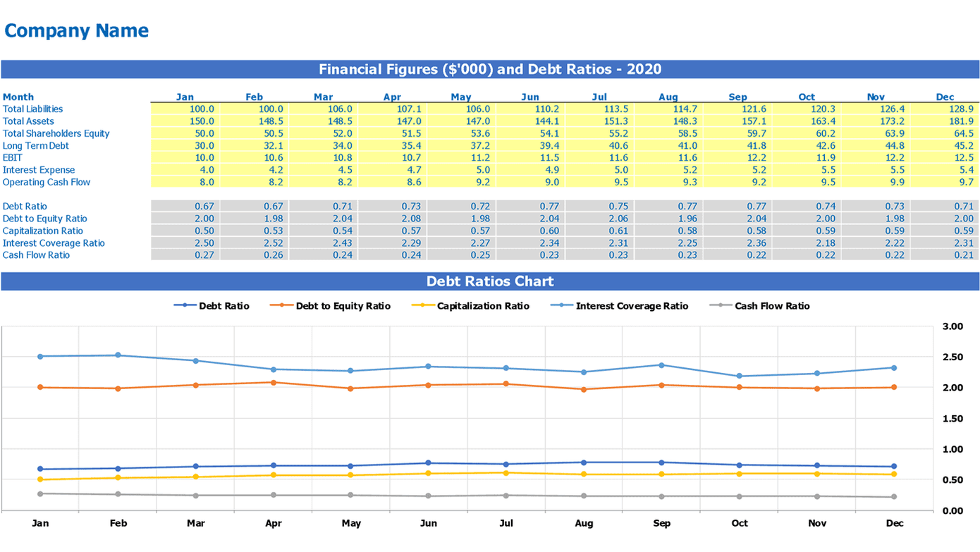
Task: Click the Mar label on chart axis
Action: [x=195, y=523]
